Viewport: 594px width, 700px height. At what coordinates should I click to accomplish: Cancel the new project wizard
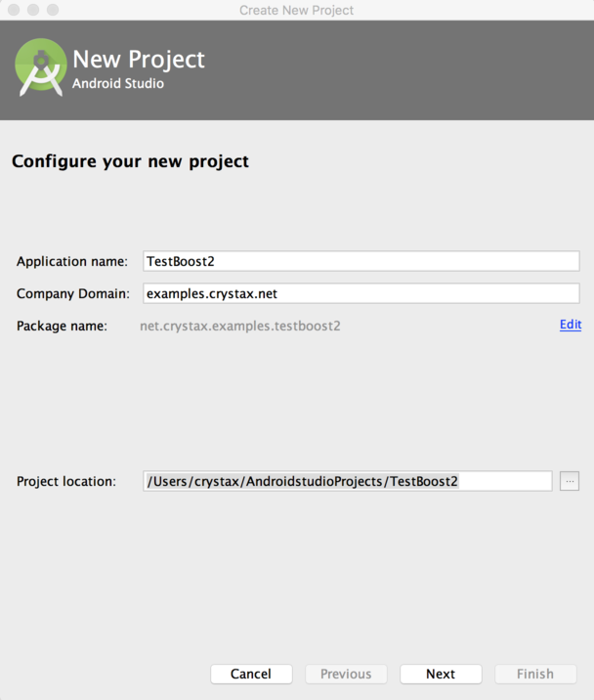point(251,674)
